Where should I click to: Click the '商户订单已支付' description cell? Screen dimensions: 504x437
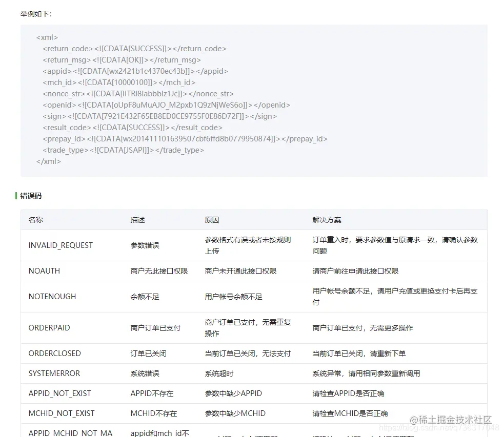tap(155, 328)
